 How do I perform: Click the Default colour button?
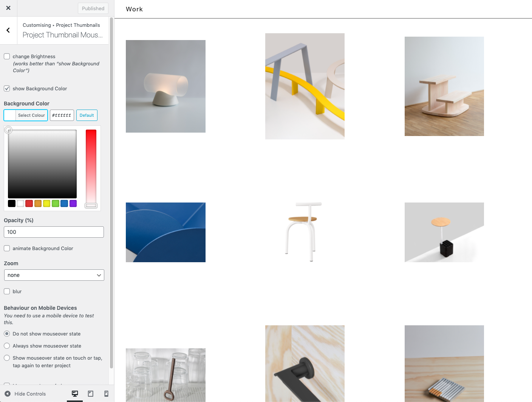click(x=87, y=115)
